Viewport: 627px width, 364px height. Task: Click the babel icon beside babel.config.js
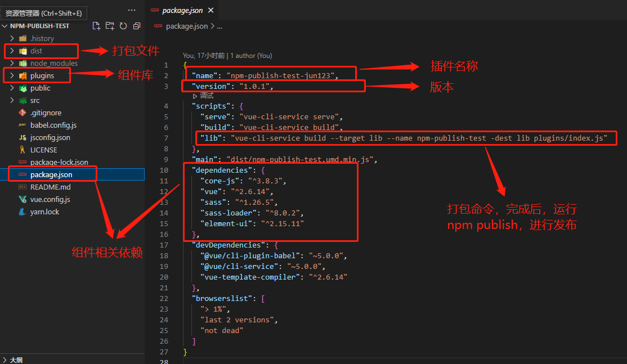tap(23, 125)
